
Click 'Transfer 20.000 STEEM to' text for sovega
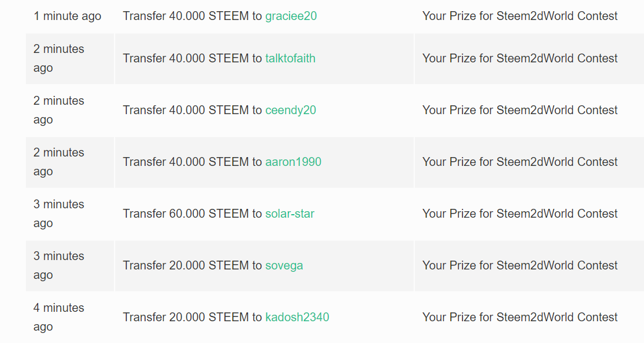(192, 266)
